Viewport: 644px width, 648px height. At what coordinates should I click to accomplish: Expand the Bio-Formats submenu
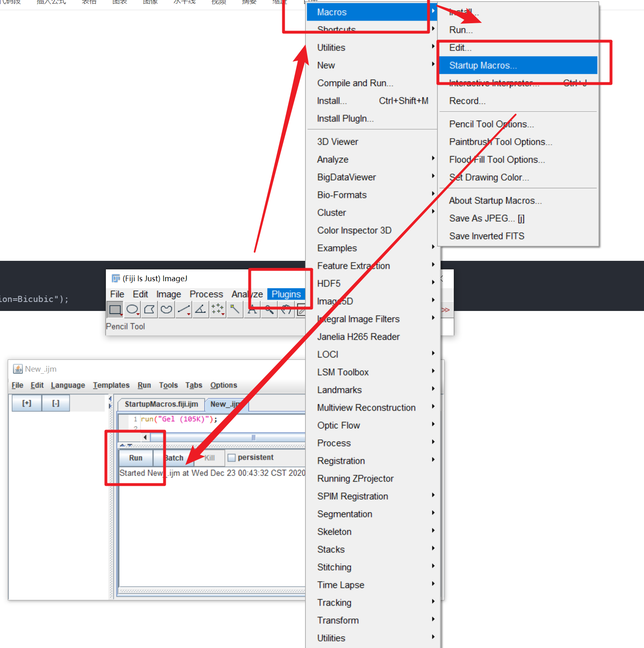(x=372, y=195)
